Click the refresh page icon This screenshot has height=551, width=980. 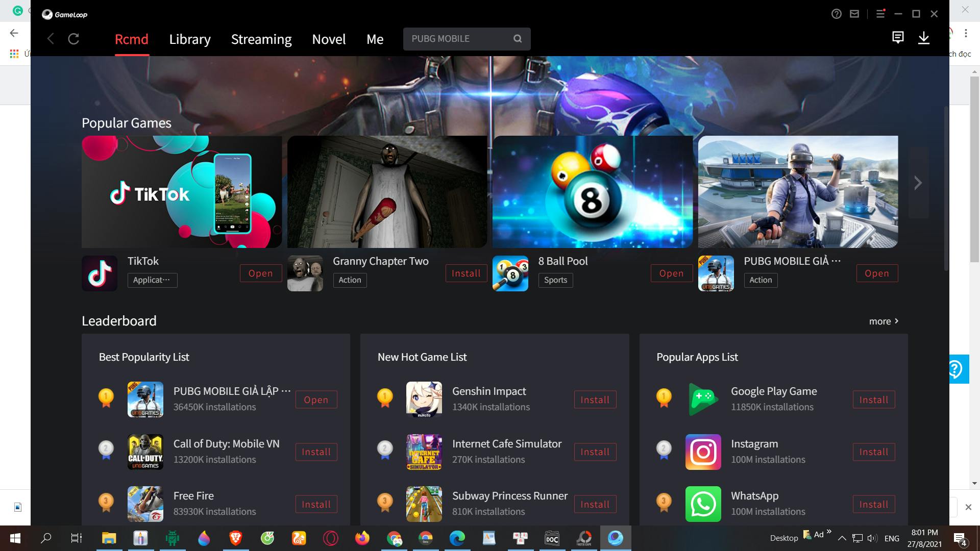(x=73, y=39)
